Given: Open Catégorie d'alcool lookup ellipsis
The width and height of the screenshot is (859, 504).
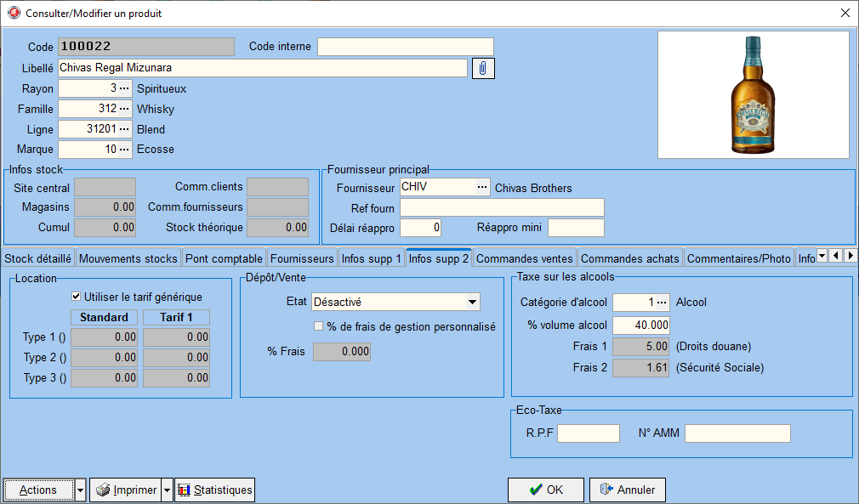Looking at the screenshot, I should coord(662,303).
